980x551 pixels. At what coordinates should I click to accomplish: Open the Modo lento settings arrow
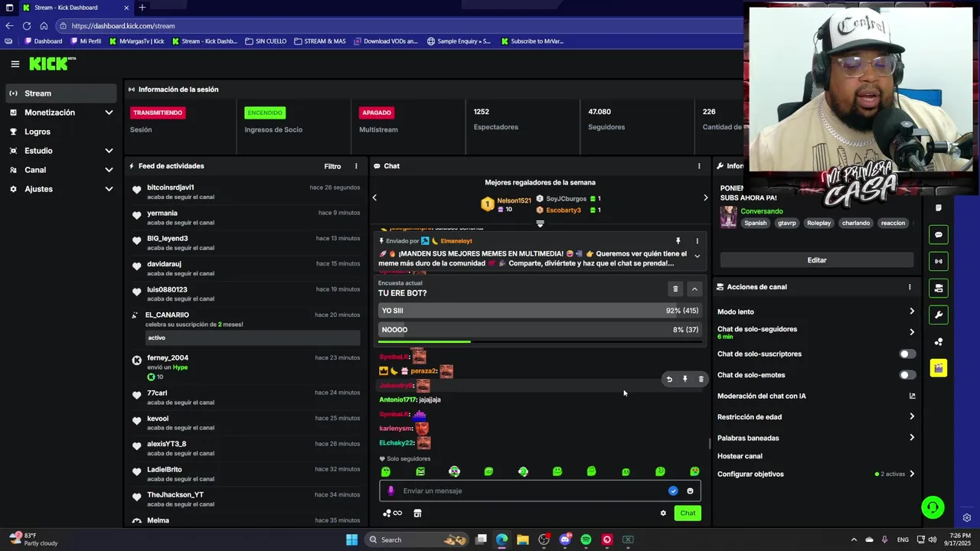pos(911,311)
